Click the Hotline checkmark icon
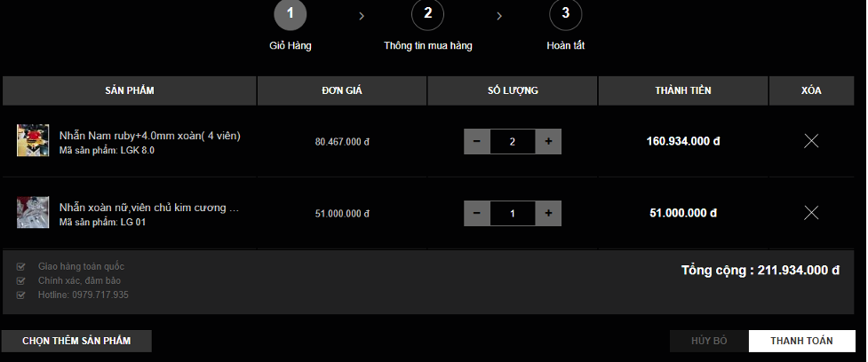868x362 pixels. pos(20,295)
